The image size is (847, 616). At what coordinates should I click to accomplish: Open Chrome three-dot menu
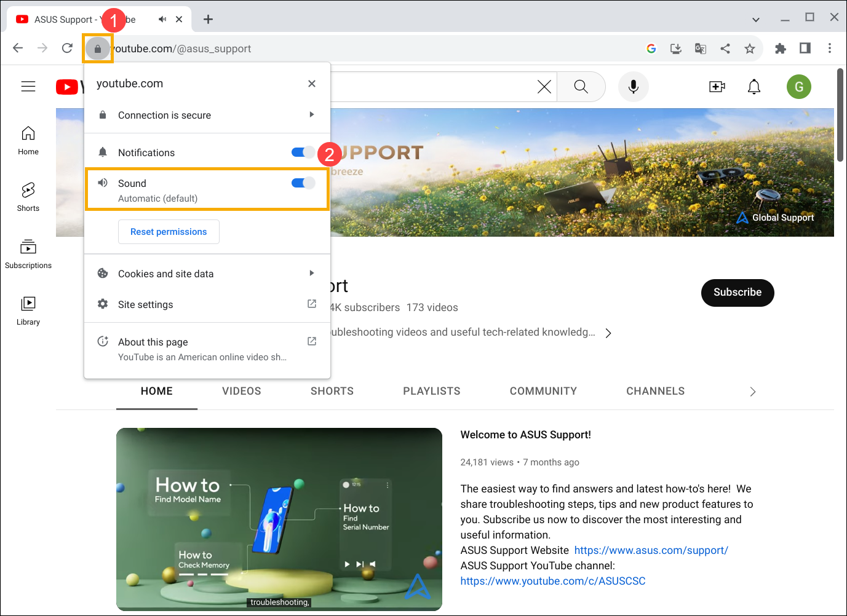click(830, 48)
